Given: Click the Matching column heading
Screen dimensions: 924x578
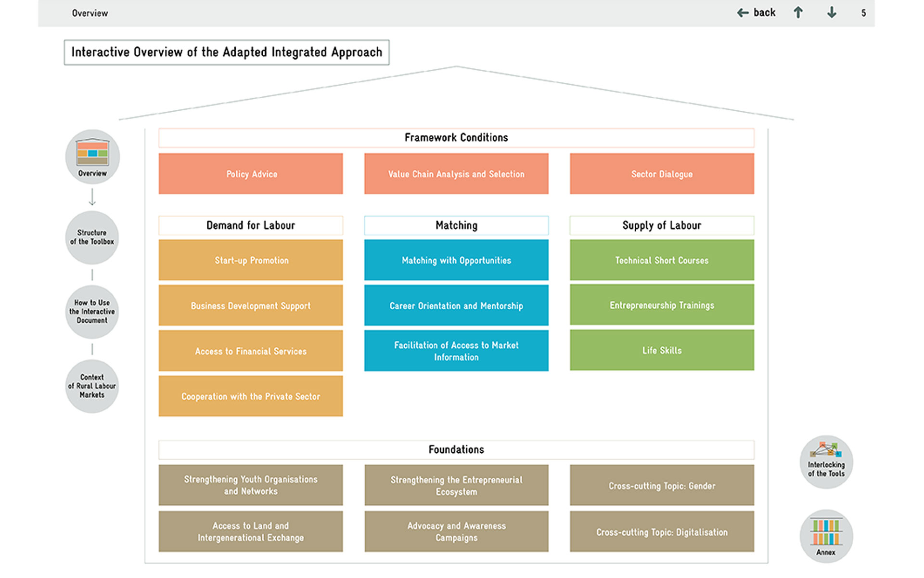Looking at the screenshot, I should (456, 225).
